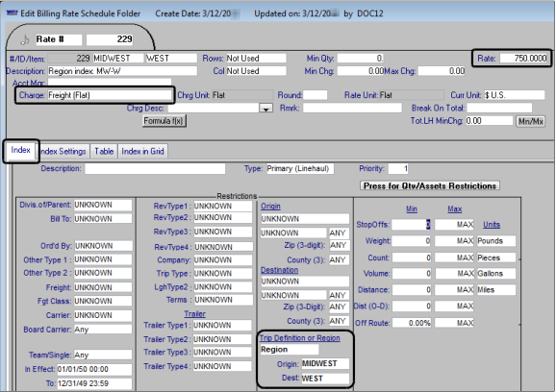Click the Rate value field 750.0000

tap(523, 58)
